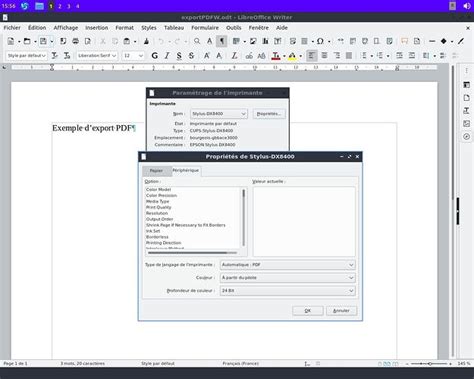
Task: Click the zoom slider in status bar
Action: pos(430,364)
